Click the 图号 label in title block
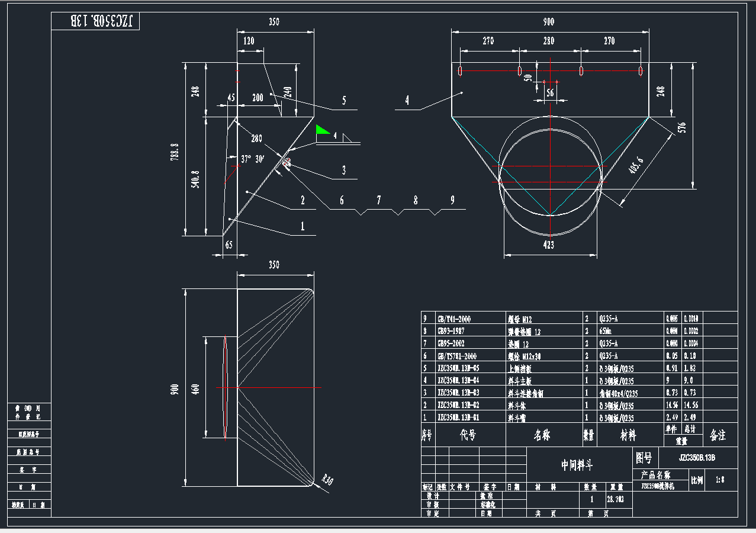756x533 pixels. pyautogui.click(x=644, y=458)
